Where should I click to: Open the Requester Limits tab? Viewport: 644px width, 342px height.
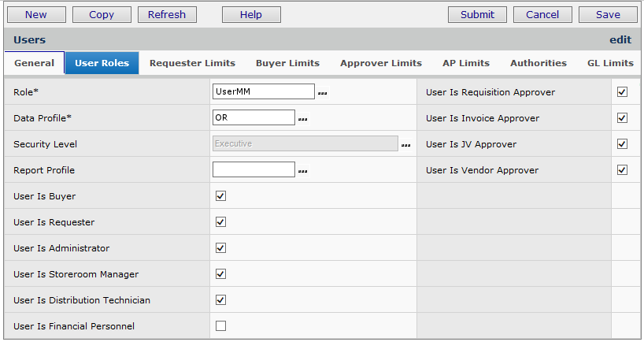click(192, 63)
